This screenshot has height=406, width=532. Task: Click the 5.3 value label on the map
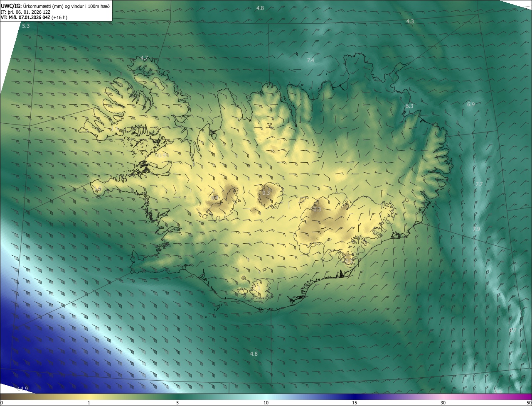click(x=26, y=26)
